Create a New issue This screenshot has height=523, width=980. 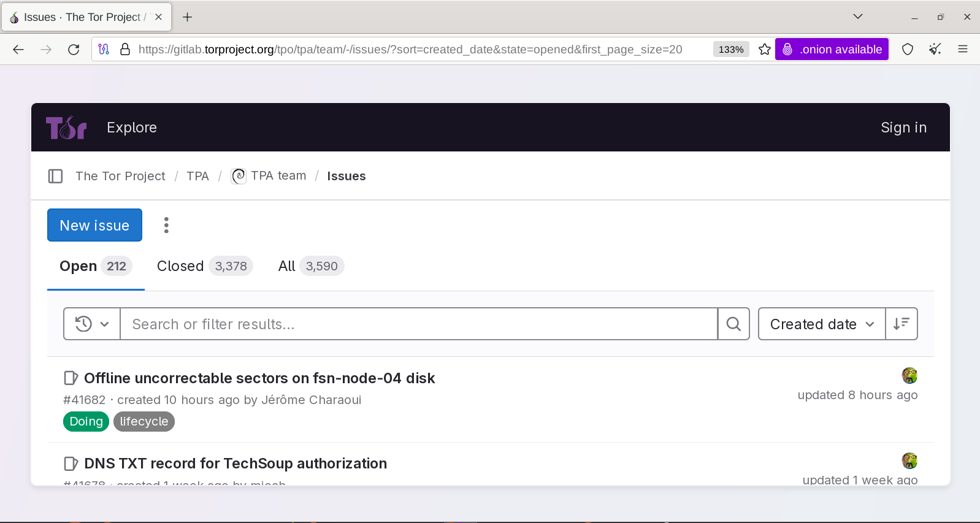pyautogui.click(x=94, y=225)
